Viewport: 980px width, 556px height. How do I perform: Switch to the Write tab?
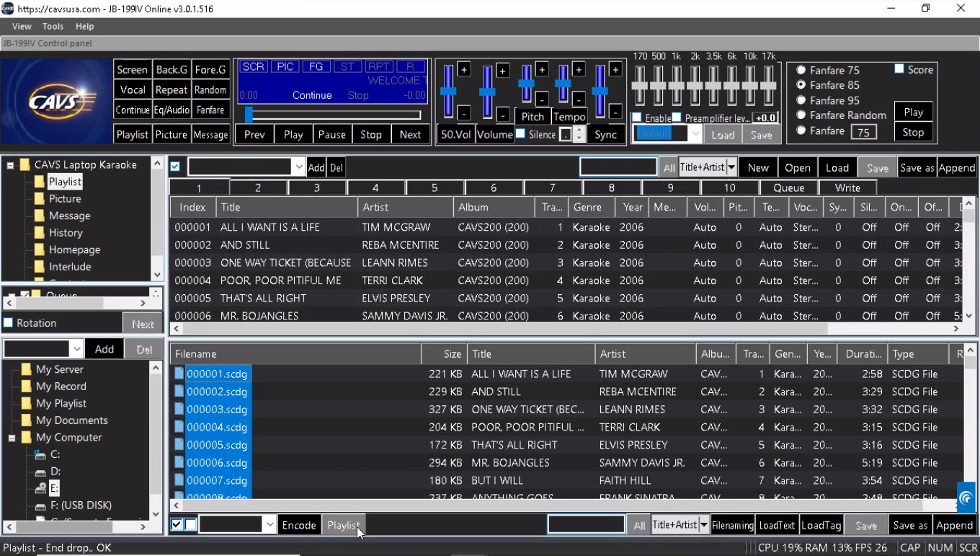(847, 187)
